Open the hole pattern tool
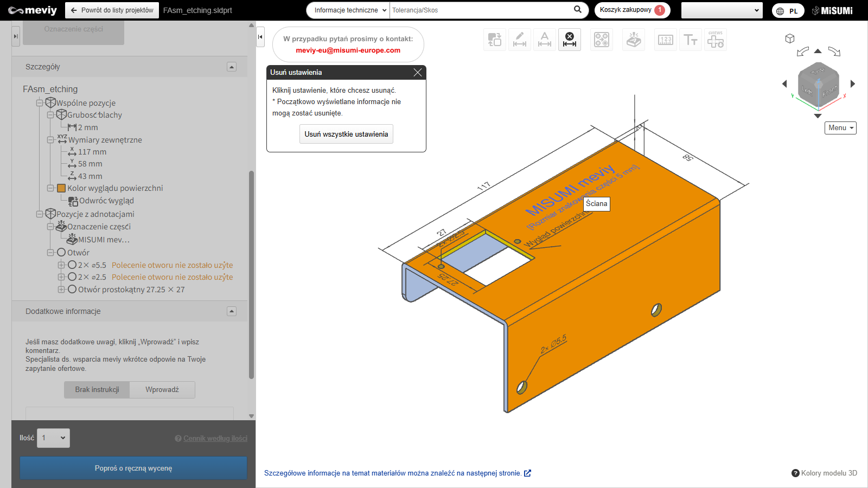 602,40
